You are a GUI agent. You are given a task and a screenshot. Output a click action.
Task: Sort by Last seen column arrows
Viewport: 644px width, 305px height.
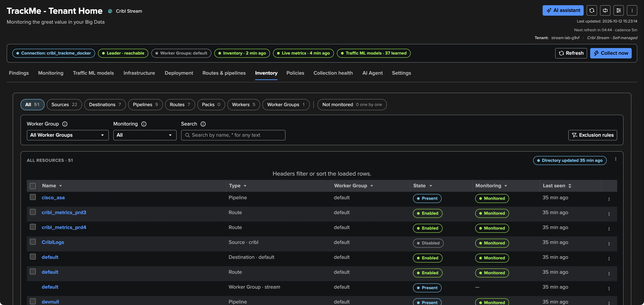[570, 186]
